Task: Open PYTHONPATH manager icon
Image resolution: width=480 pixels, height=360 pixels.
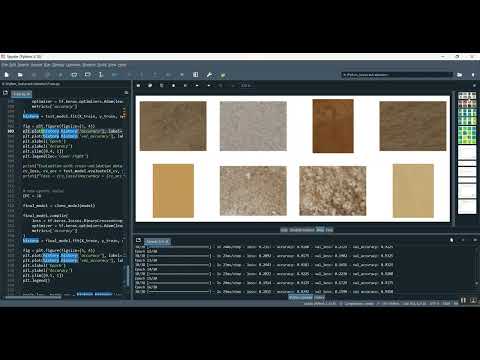Action: [223, 75]
